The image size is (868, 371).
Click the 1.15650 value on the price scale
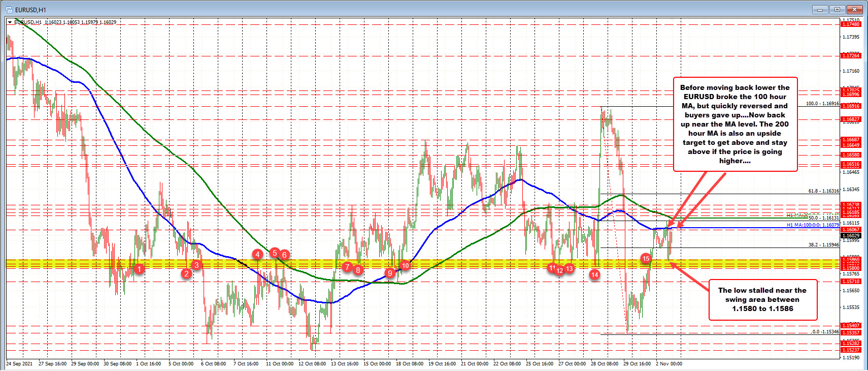tap(851, 291)
